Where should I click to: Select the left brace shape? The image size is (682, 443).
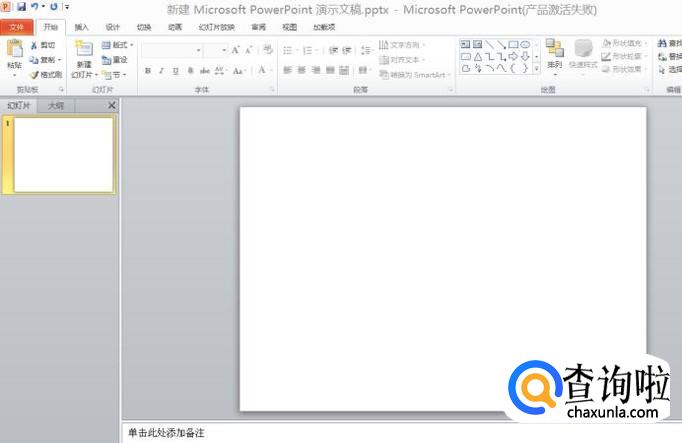(x=513, y=68)
